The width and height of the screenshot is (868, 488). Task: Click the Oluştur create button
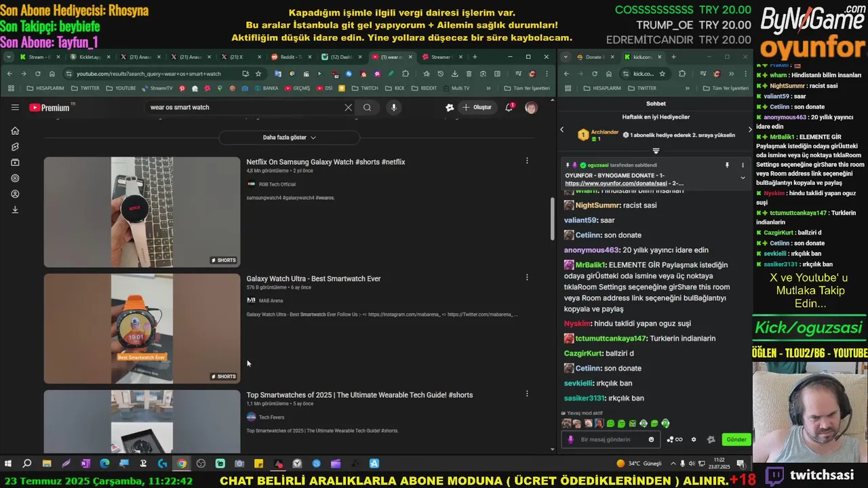[x=477, y=107]
